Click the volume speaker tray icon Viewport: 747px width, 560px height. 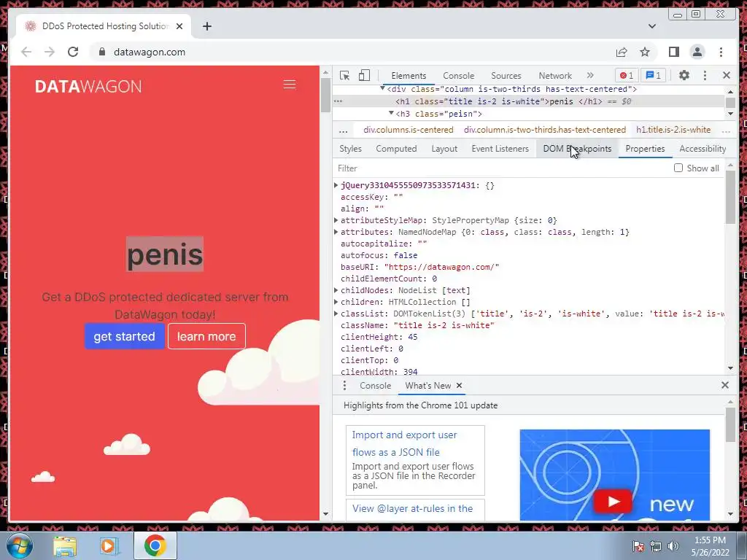click(673, 545)
